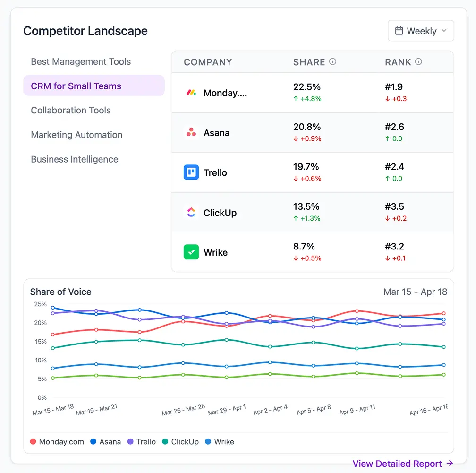Open the Weekly time range dropdown
Image resolution: width=476 pixels, height=473 pixels.
click(x=421, y=30)
